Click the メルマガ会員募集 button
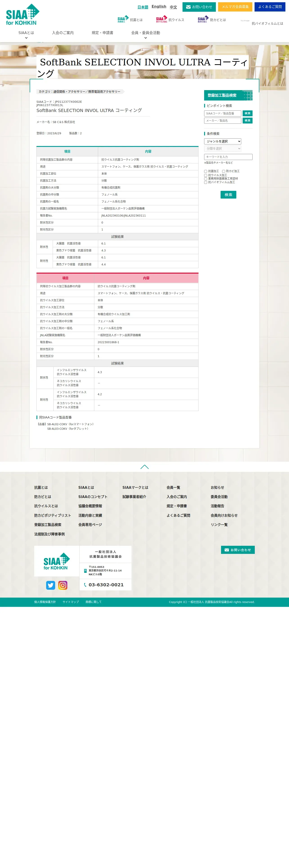 pyautogui.click(x=235, y=7)
